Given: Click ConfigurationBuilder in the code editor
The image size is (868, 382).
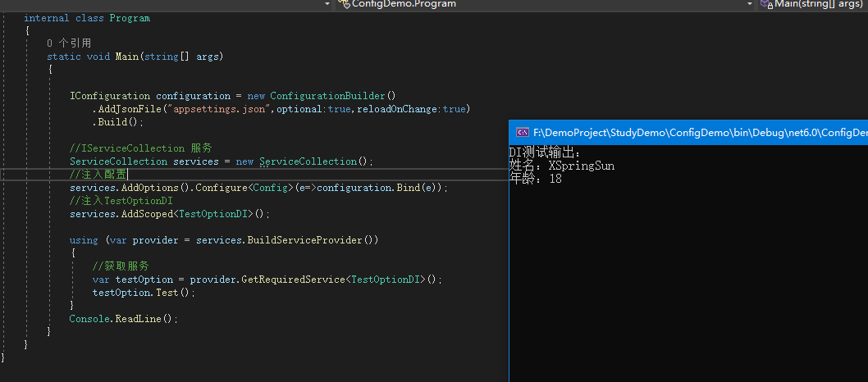Looking at the screenshot, I should [327, 96].
